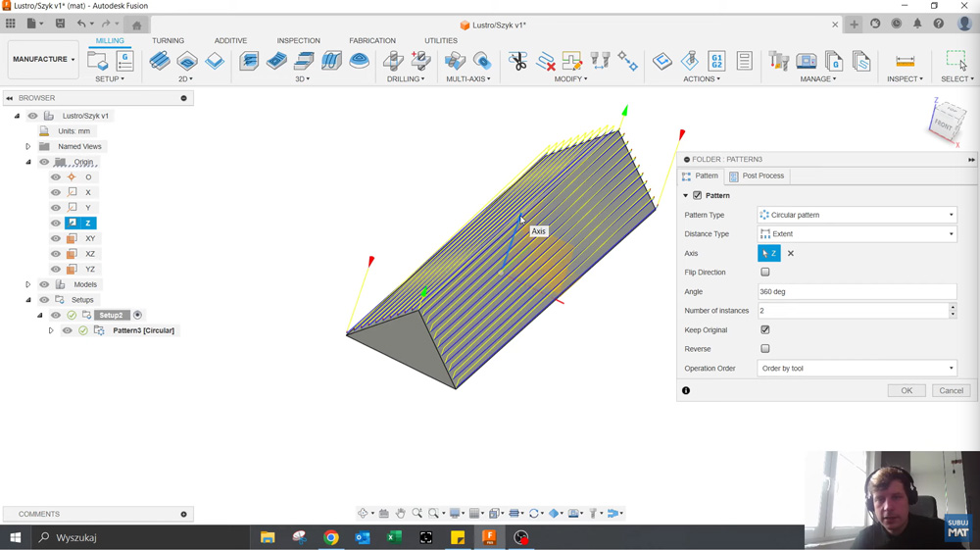
Task: Open the MODIFY dropdown menu
Action: (570, 78)
